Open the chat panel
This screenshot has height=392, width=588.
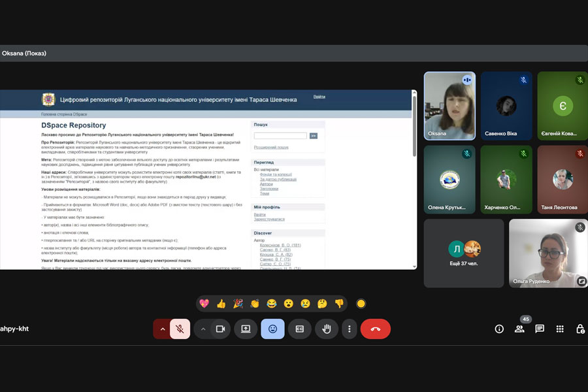pyautogui.click(x=540, y=329)
